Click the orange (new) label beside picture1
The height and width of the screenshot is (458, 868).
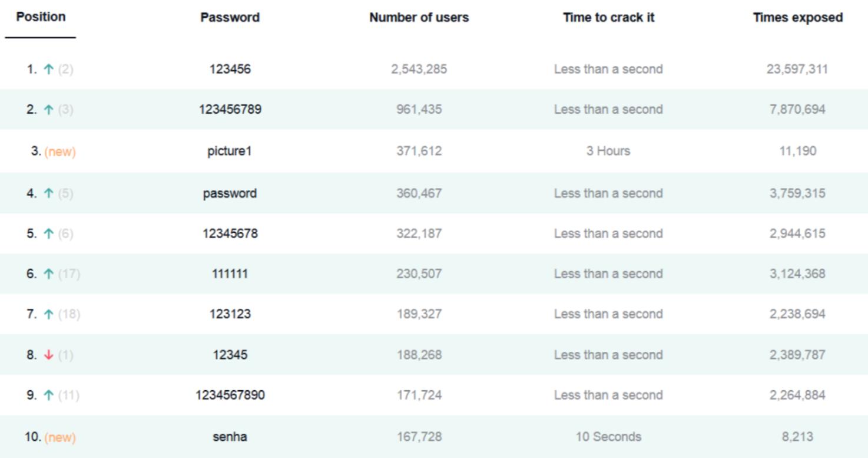(60, 151)
